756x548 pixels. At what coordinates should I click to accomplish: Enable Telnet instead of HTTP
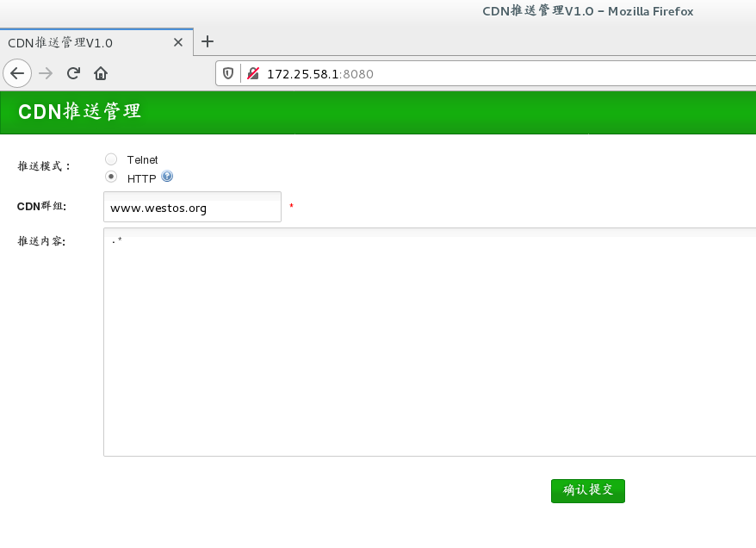(111, 159)
